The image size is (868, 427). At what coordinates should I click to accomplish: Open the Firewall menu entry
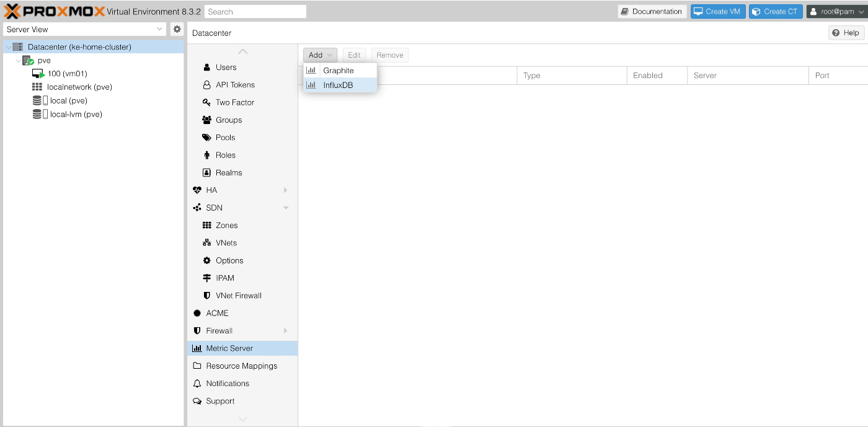coord(242,331)
